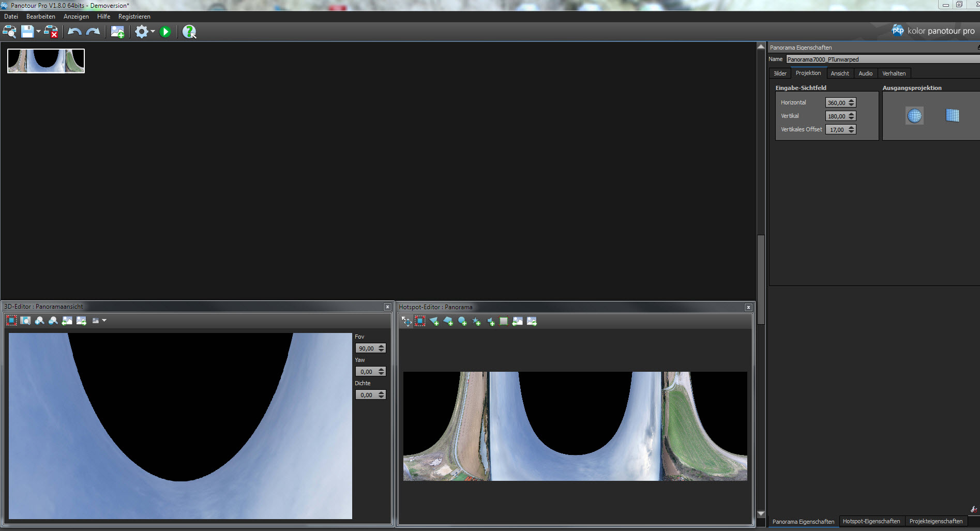This screenshot has height=531, width=980.
Task: Zoom in within the 3D-Editor
Action: click(39, 321)
